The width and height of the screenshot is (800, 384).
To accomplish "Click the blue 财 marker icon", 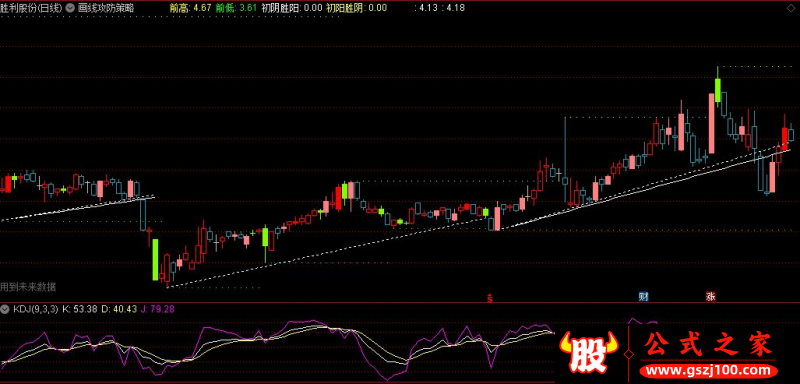I will pos(643,296).
